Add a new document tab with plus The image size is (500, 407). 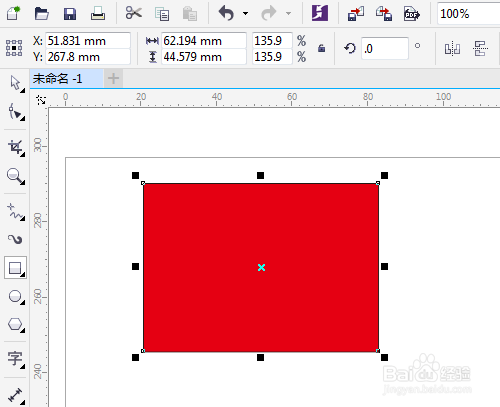113,79
